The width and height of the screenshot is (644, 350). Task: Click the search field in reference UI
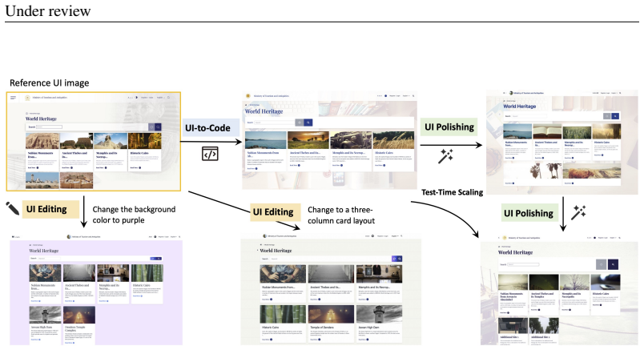coord(50,127)
